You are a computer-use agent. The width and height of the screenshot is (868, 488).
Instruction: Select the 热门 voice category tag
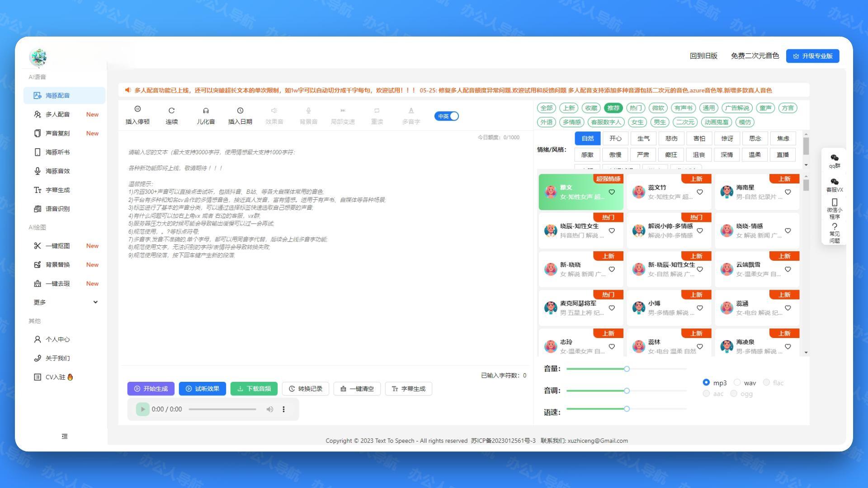pos(636,108)
